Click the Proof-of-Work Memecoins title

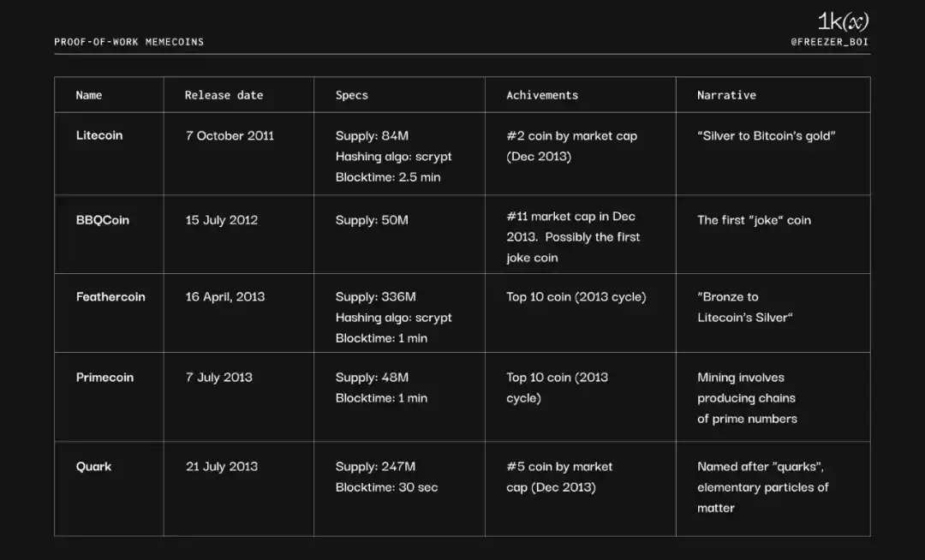(128, 42)
